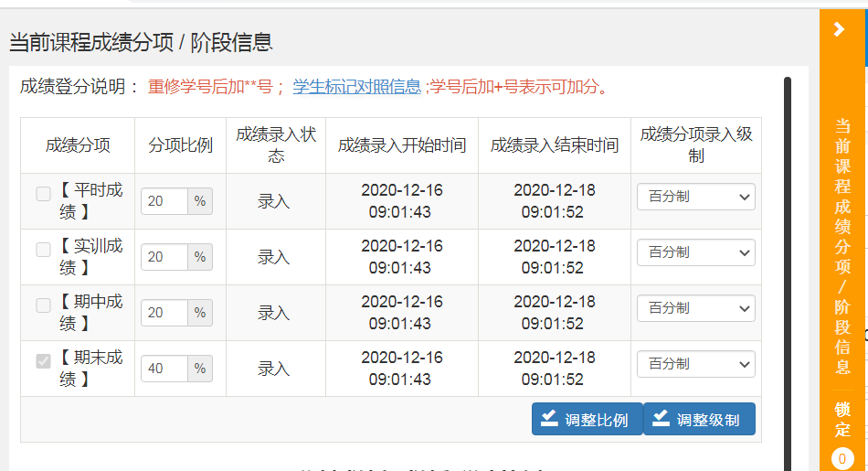Check the 平时成绩 checkbox

click(x=43, y=194)
